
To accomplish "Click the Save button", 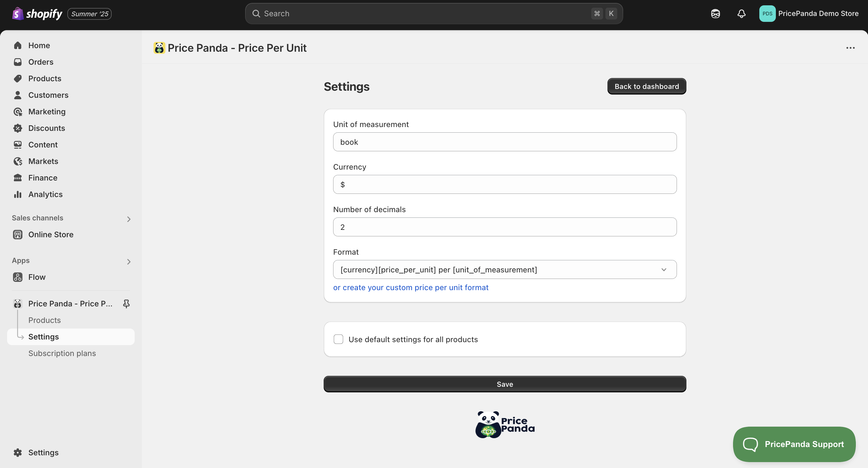I will [x=505, y=384].
